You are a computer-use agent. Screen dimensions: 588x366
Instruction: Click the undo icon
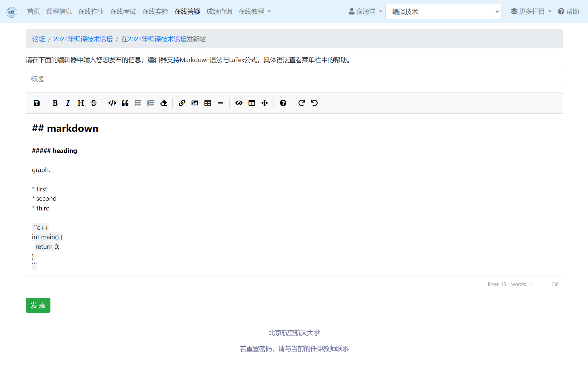(x=314, y=103)
